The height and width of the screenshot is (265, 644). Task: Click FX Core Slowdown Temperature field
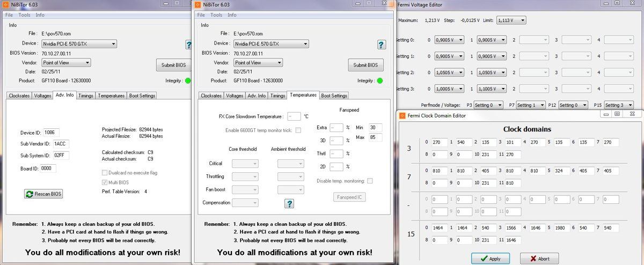point(294,116)
